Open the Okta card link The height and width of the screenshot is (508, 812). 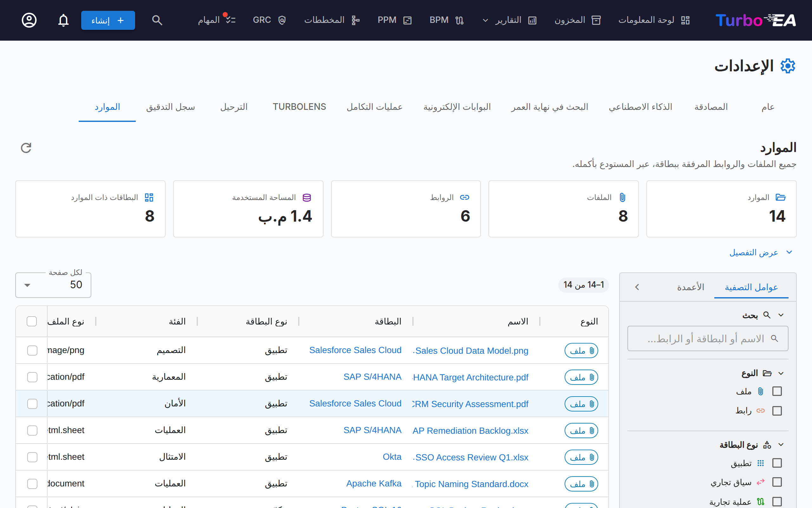click(392, 457)
